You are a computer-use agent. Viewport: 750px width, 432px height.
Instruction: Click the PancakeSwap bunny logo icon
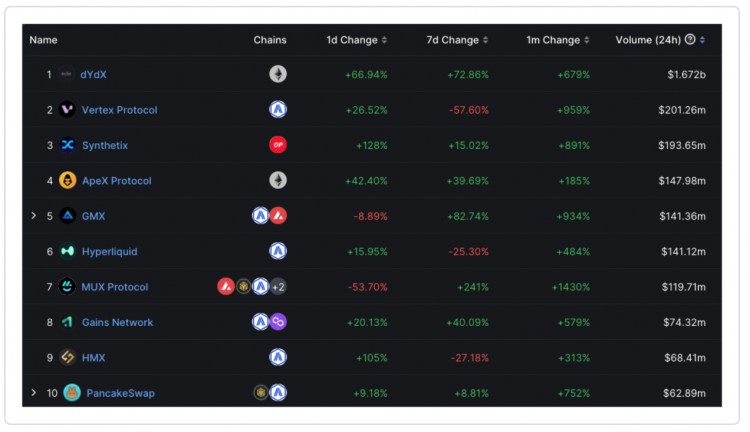72,393
